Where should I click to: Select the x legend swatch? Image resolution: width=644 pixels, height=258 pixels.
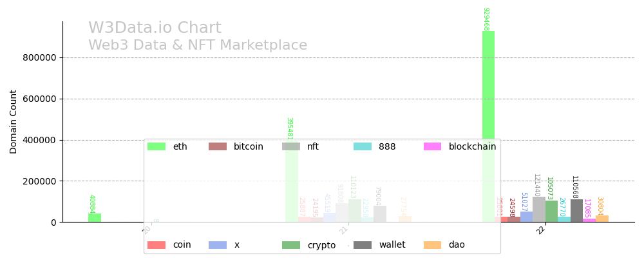[218, 245]
